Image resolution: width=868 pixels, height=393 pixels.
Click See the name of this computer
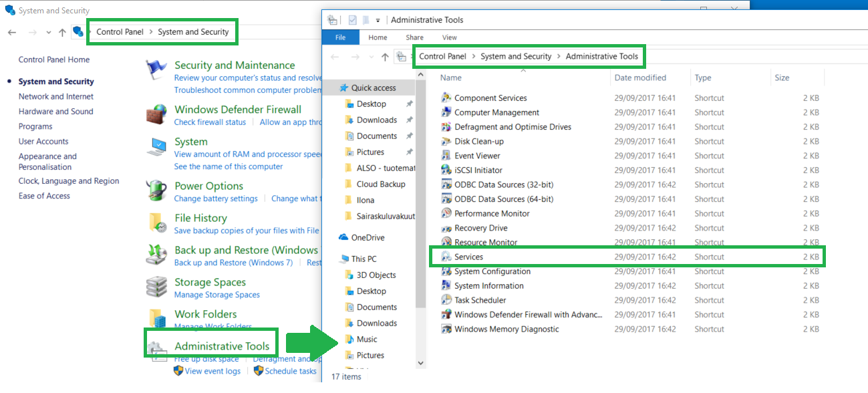pyautogui.click(x=229, y=166)
